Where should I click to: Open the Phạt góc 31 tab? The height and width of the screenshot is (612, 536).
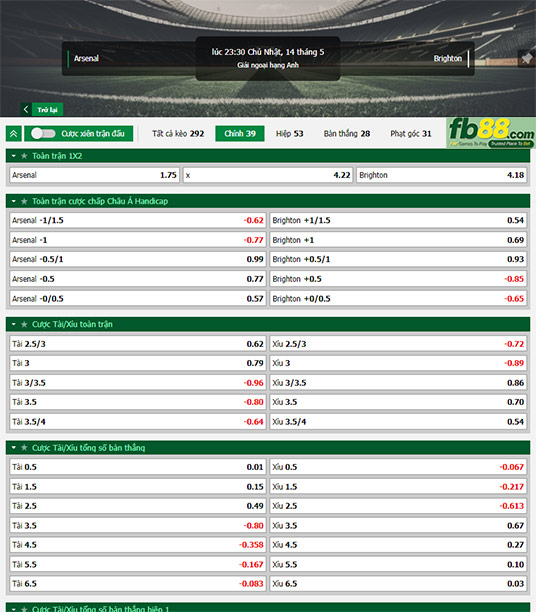(x=411, y=133)
